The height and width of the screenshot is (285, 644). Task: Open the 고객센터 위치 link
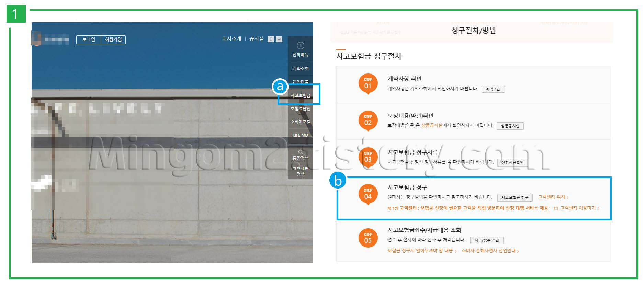click(x=553, y=197)
